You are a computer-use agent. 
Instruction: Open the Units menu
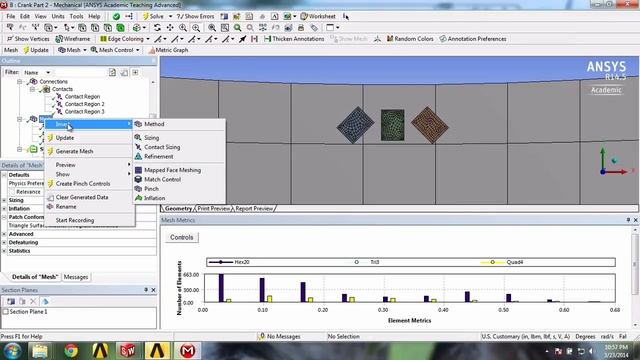(x=58, y=16)
